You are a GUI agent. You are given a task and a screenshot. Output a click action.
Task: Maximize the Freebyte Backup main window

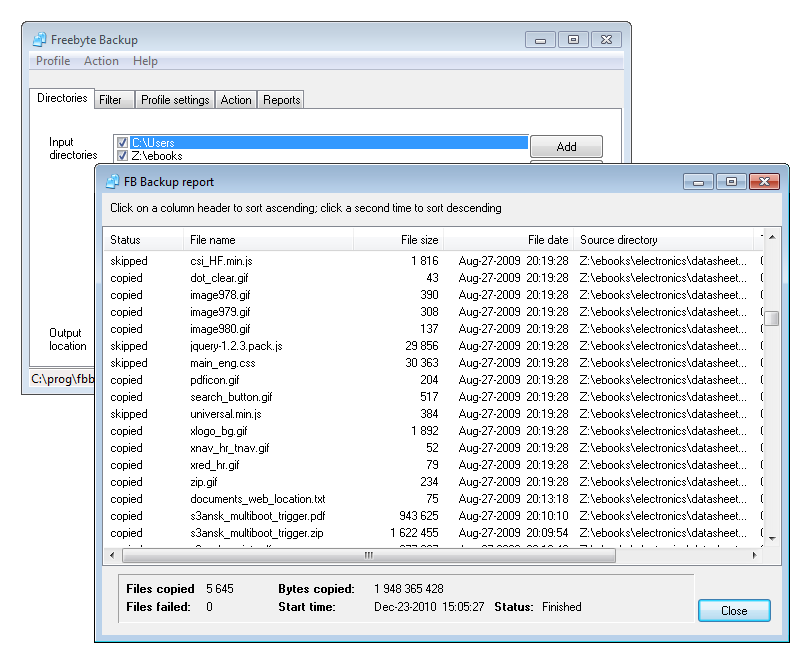[x=573, y=40]
